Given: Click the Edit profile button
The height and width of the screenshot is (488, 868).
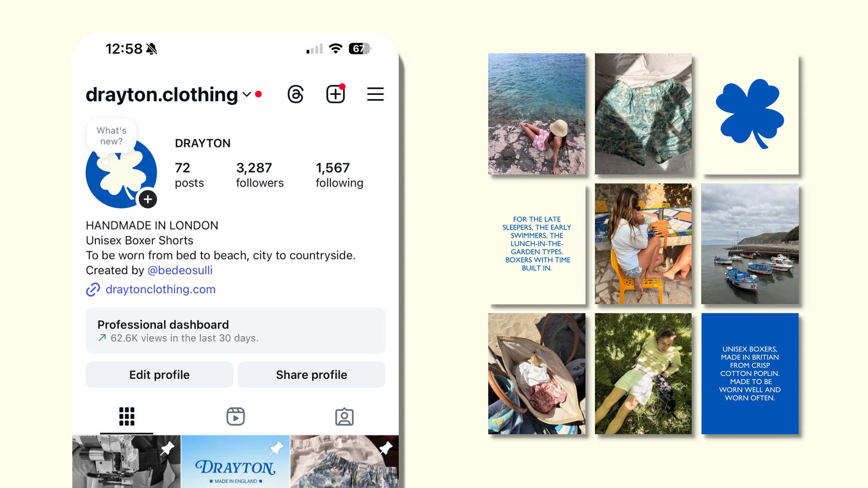Looking at the screenshot, I should click(160, 375).
